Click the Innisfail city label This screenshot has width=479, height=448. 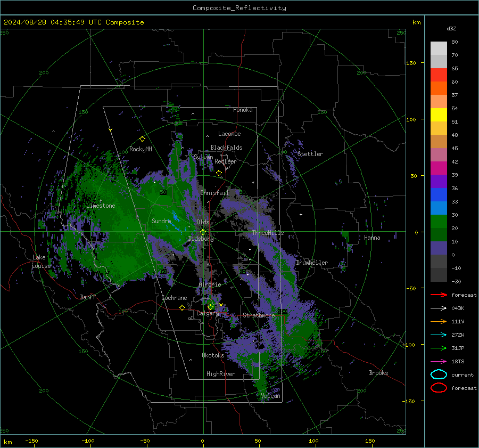[214, 193]
